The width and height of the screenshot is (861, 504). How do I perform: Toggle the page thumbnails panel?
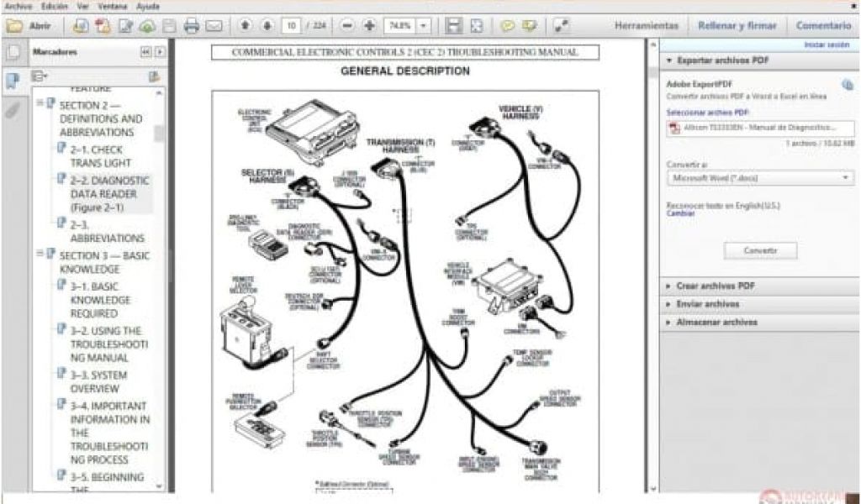point(13,52)
